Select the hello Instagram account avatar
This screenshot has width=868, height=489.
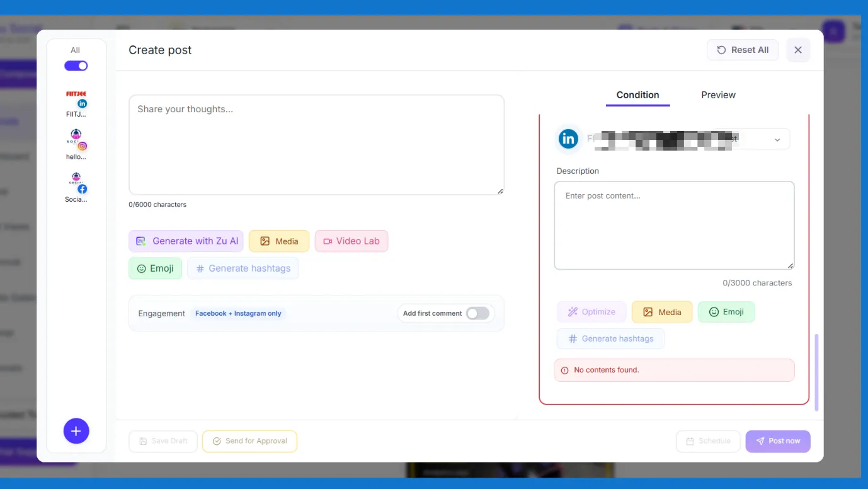coord(76,139)
